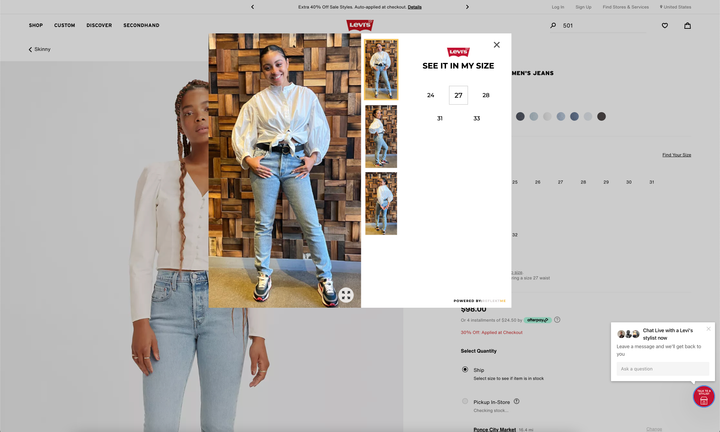Click the Talk to a Stylist button

click(x=703, y=397)
